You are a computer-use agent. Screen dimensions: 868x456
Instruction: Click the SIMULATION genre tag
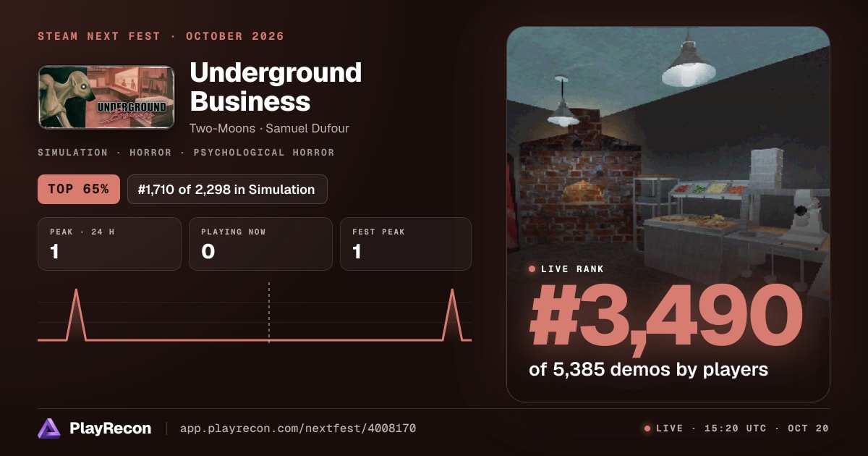pyautogui.click(x=72, y=153)
